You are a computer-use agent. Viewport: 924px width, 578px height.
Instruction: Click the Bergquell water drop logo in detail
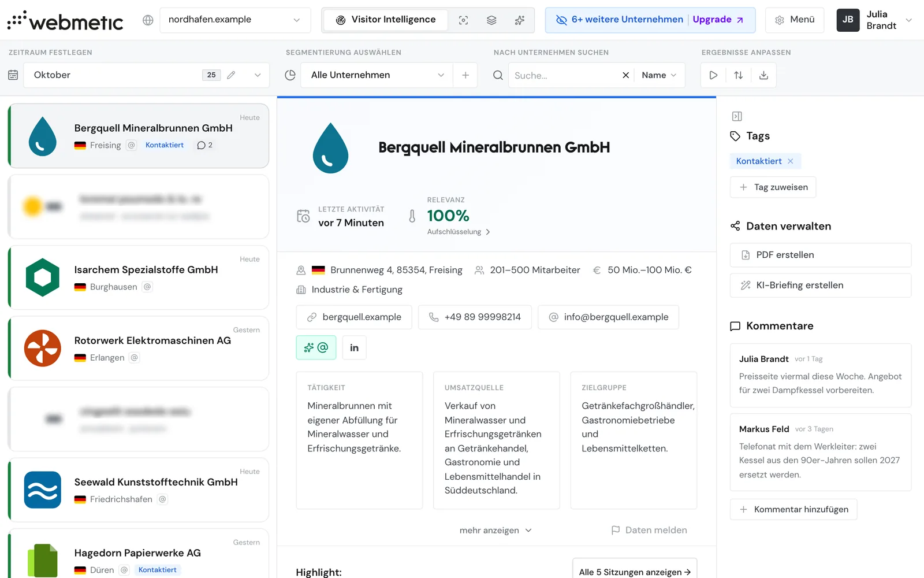[330, 148]
